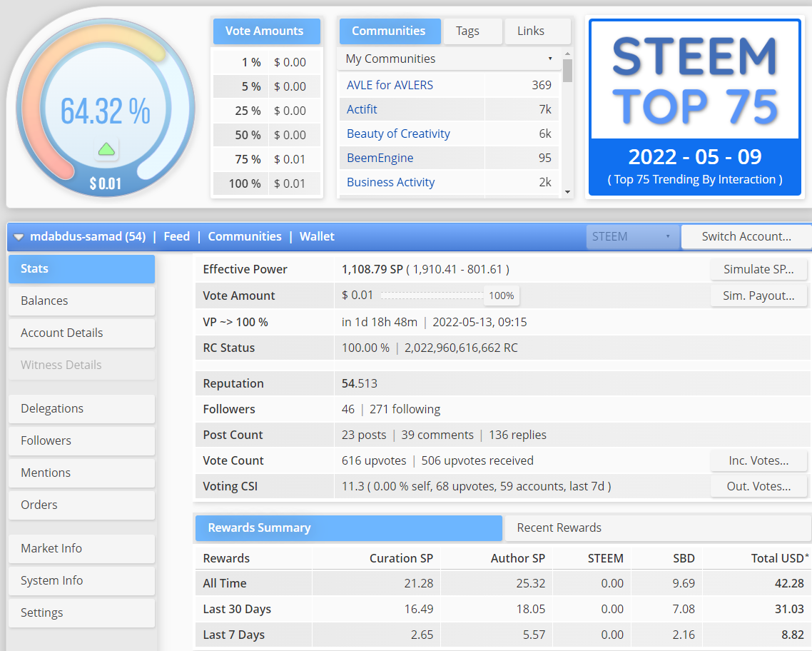Screen dimensions: 812x651
Task: Open the STEEM chain dropdown
Action: (x=631, y=237)
